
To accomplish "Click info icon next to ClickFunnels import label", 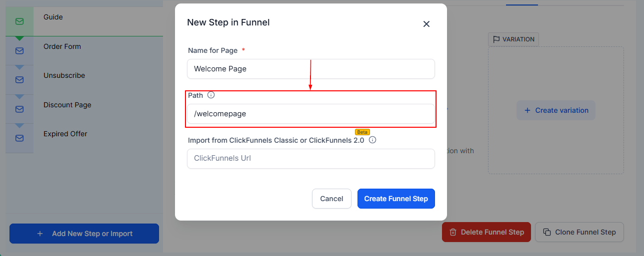I will (x=372, y=140).
